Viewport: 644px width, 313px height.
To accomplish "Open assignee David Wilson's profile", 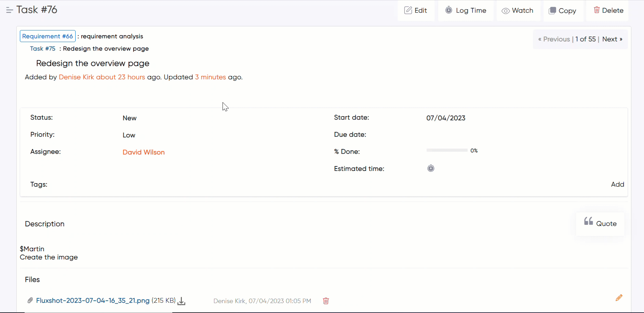I will pyautogui.click(x=144, y=152).
